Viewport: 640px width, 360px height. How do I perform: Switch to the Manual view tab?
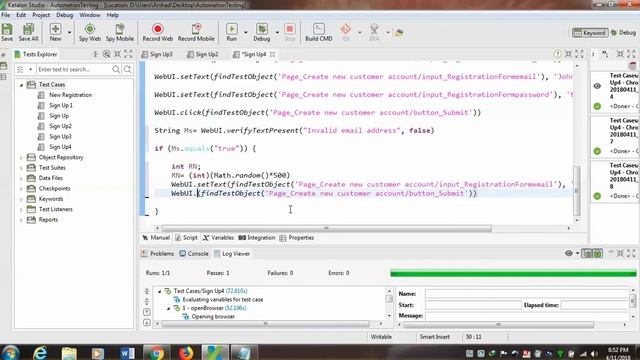coord(156,238)
